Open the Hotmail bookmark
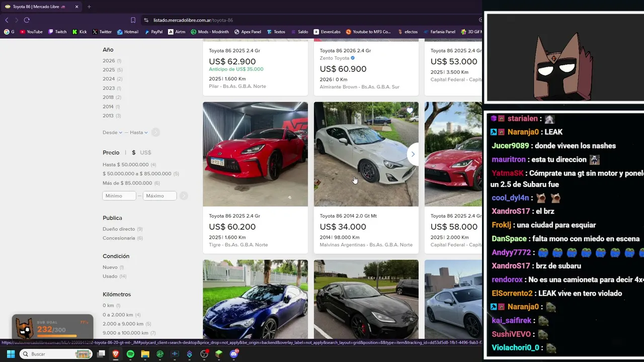The width and height of the screenshot is (644, 362). coord(128,32)
